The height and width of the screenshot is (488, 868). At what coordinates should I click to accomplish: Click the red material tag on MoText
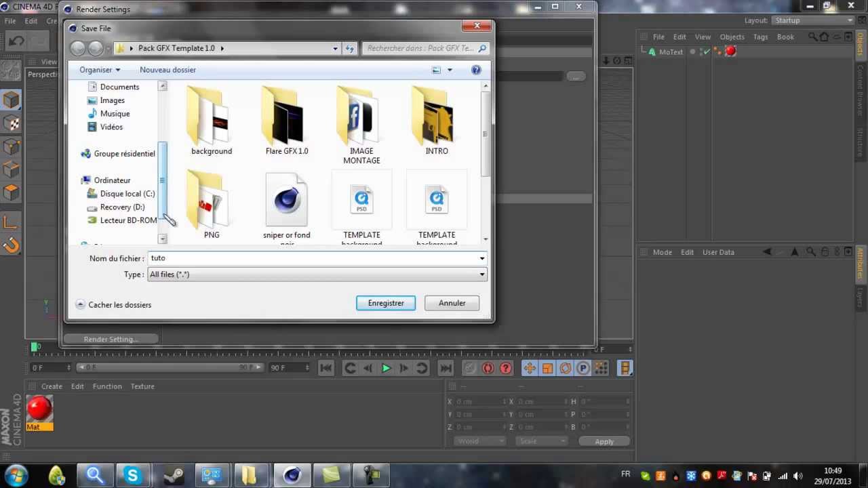(730, 52)
